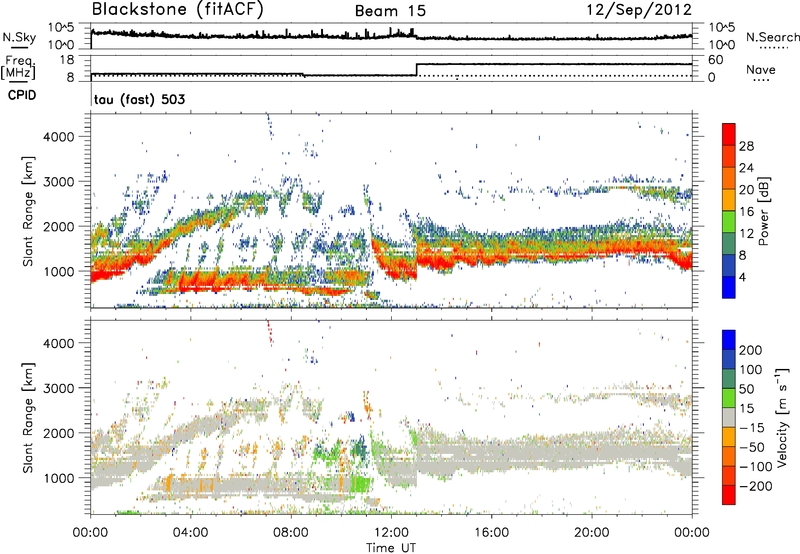This screenshot has height=554, width=800.
Task: Pick the blue Velocity segment above 200
Action: coord(729,339)
